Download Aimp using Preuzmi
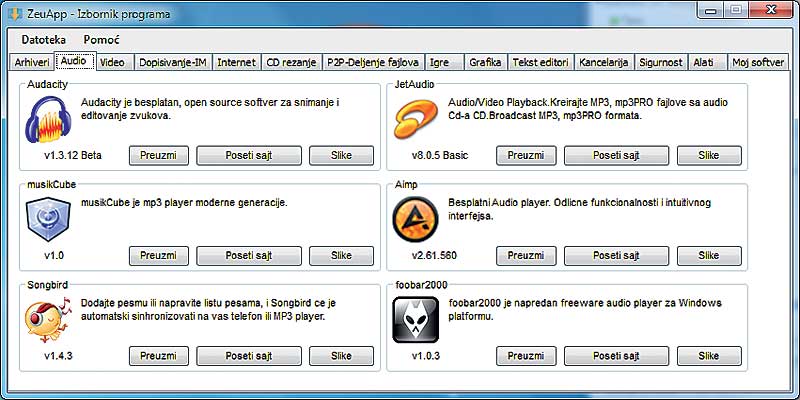Screen dimensions: 800x400 coord(526,256)
